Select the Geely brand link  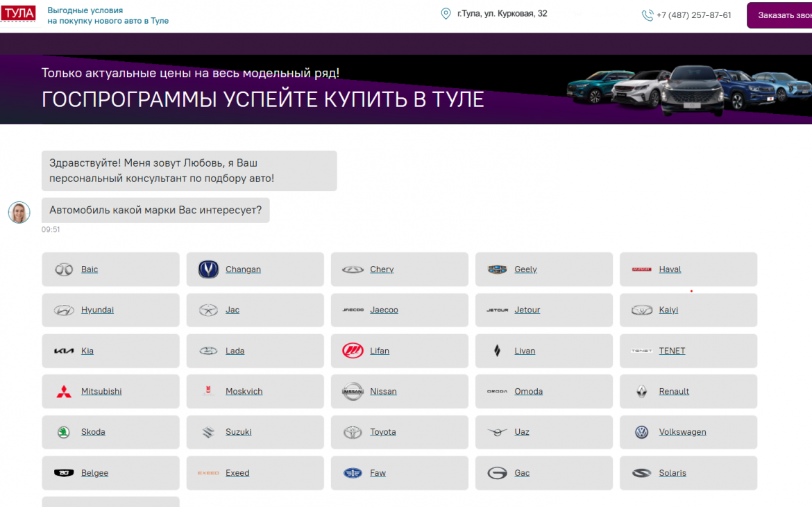[x=525, y=269]
